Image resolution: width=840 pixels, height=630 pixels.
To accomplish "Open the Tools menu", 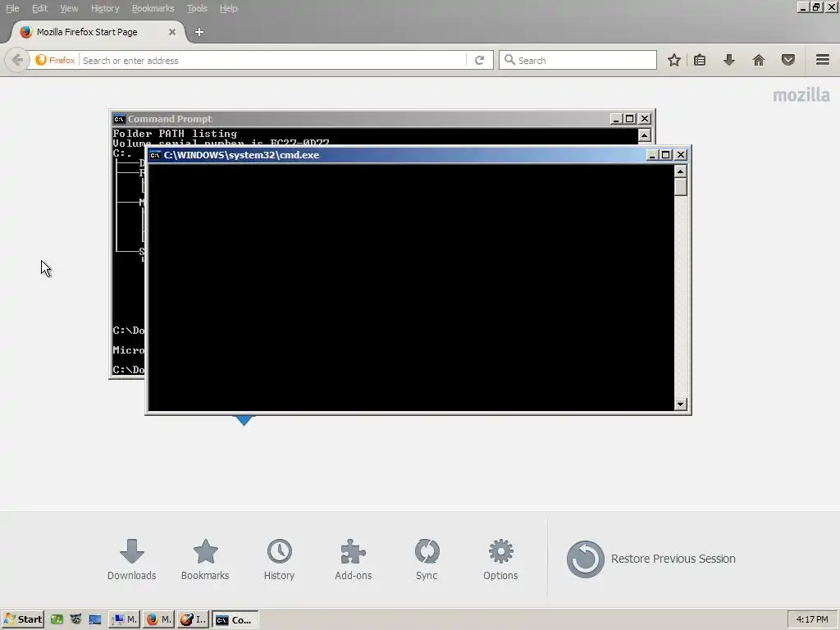I will [197, 8].
